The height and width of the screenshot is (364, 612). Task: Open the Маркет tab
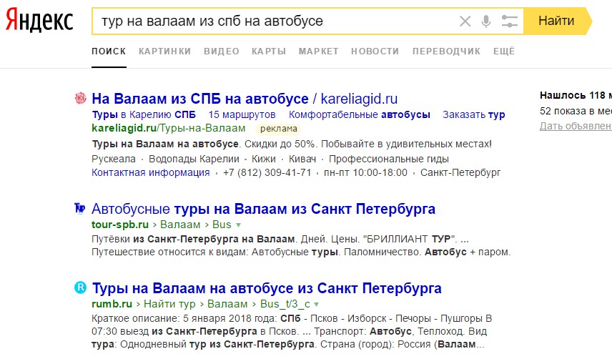pyautogui.click(x=318, y=51)
